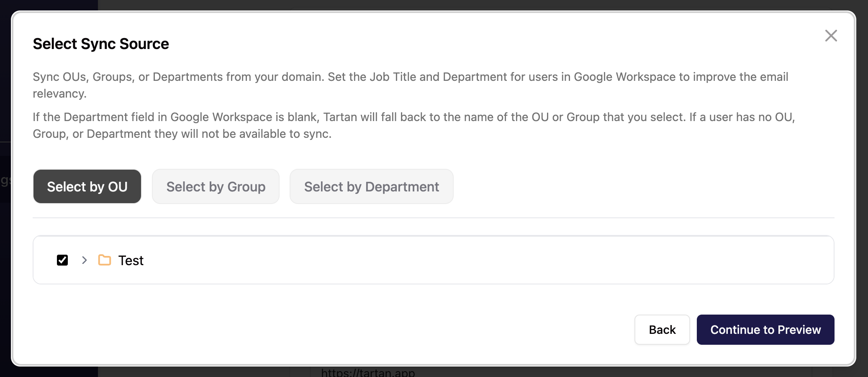Click the tartan.app URL behind the dialog
Screen dimensions: 868x377
(368, 372)
